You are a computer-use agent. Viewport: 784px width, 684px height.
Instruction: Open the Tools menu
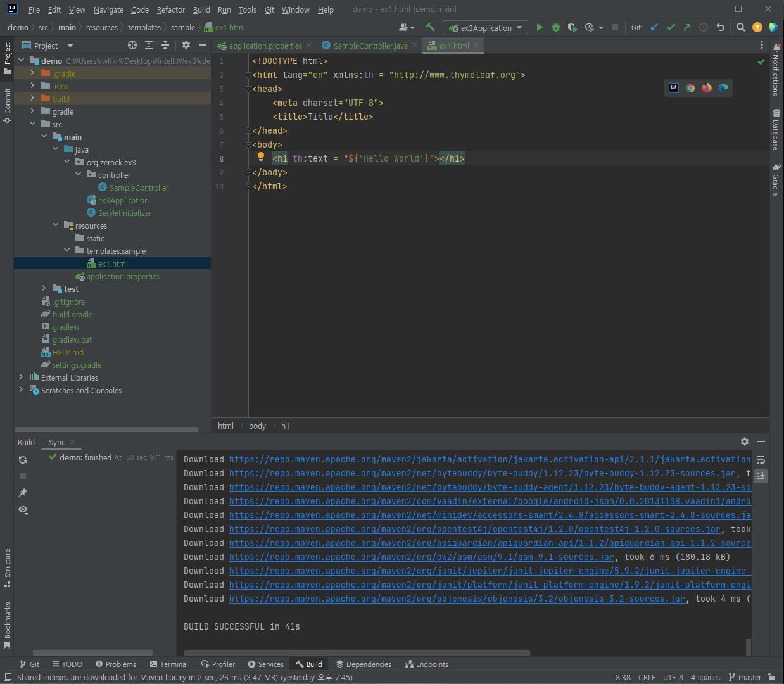(x=247, y=9)
